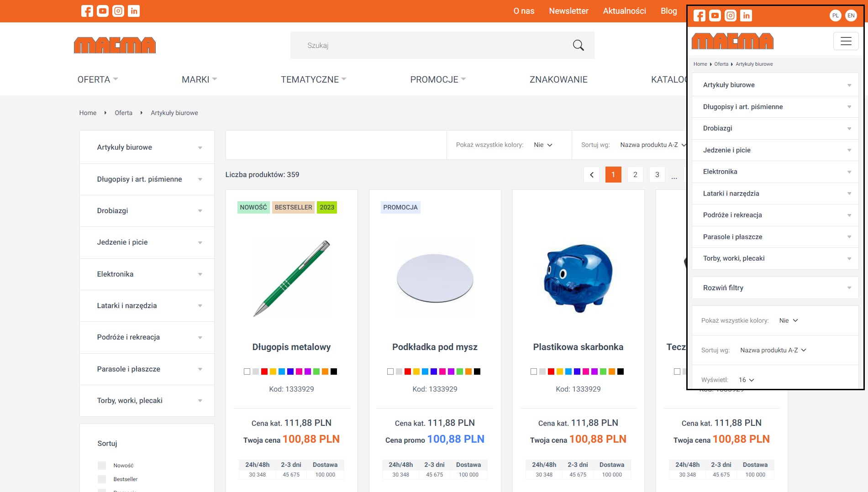Open hamburger menu in mobile preview
Viewport: 868px width, 492px height.
point(846,41)
